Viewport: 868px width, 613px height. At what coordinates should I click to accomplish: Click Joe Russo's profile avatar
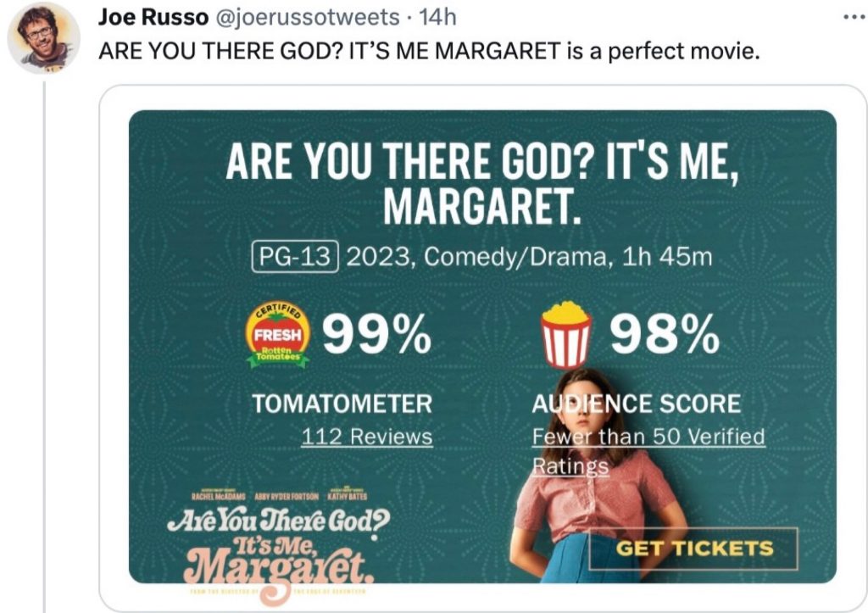(x=43, y=37)
